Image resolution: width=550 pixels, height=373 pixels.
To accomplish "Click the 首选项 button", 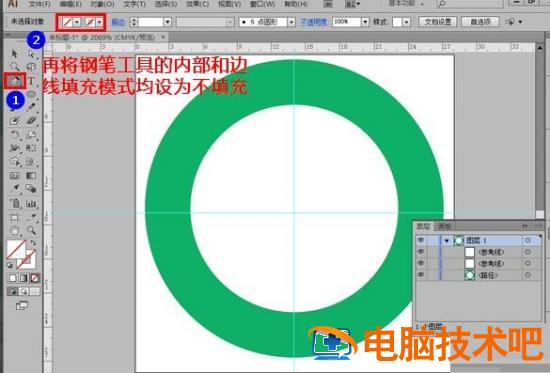I will point(481,22).
